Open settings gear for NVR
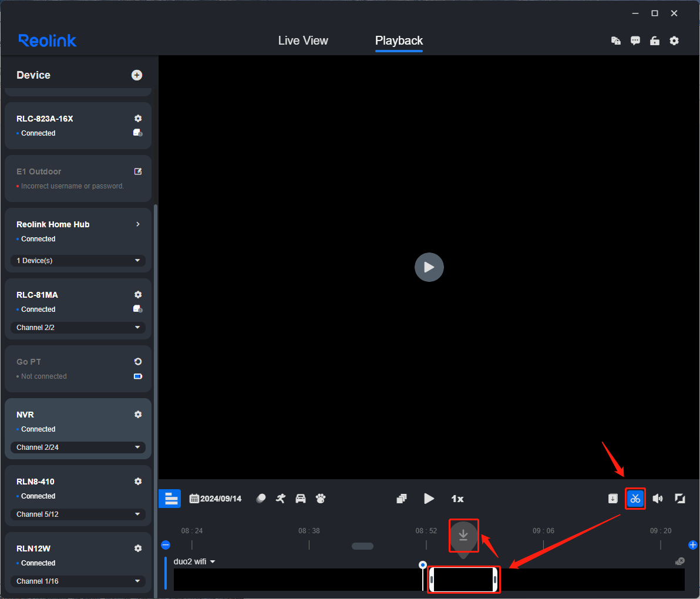 point(138,414)
